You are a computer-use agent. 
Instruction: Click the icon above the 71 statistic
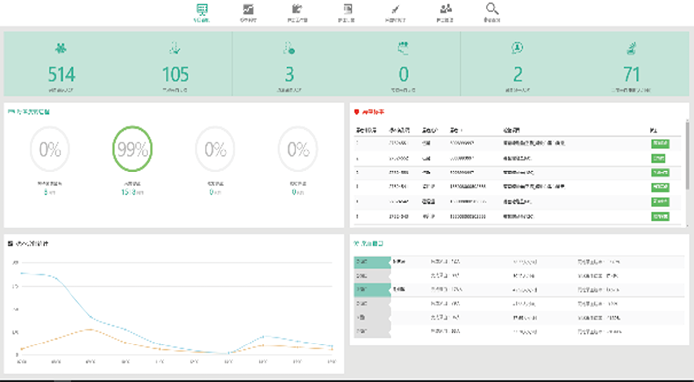click(x=632, y=48)
